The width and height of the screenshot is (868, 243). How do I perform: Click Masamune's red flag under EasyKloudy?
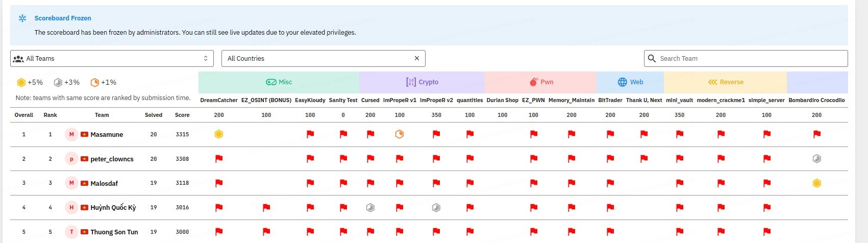pos(310,134)
